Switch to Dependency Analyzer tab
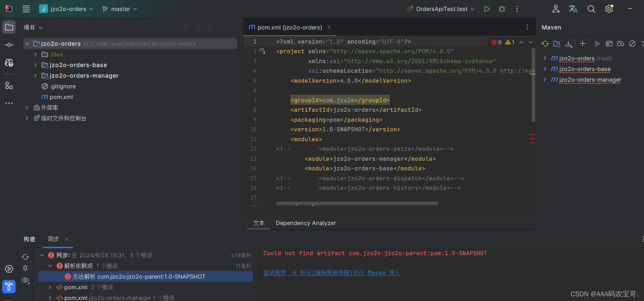Viewport: 644px width, 301px height. pos(306,223)
